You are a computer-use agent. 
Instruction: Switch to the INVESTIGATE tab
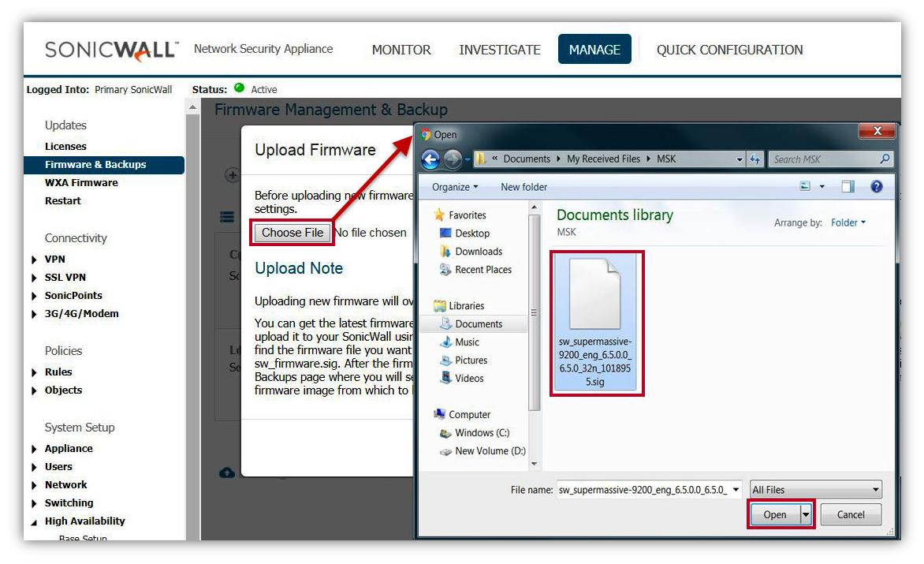point(500,50)
